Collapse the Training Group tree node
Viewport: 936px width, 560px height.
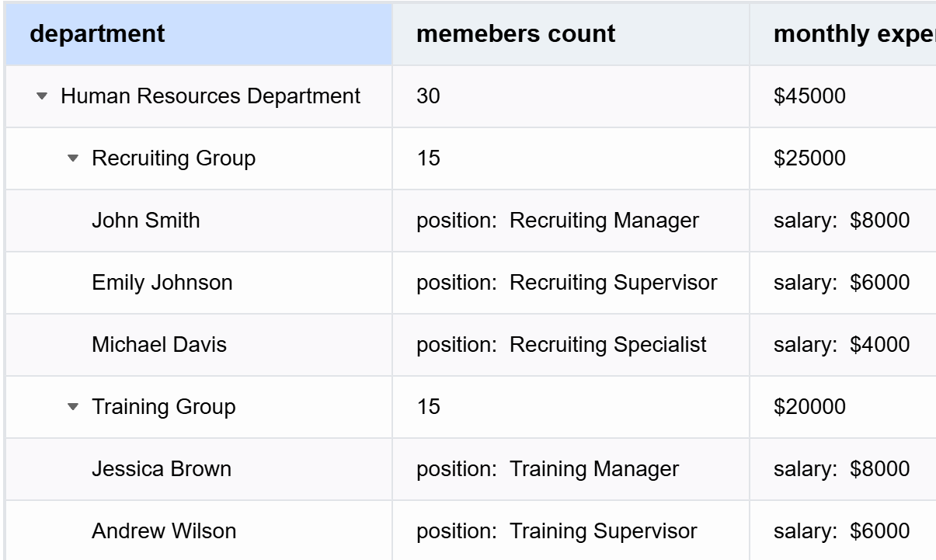(73, 407)
